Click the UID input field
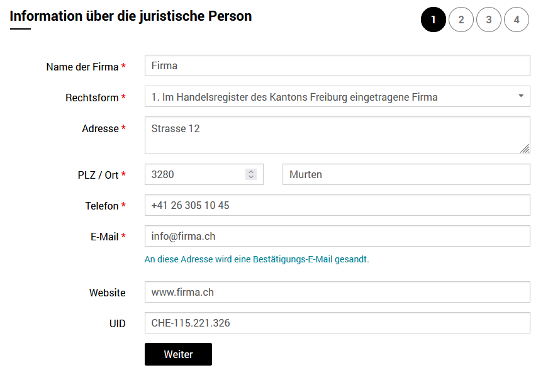The width and height of the screenshot is (543, 392). [x=337, y=323]
